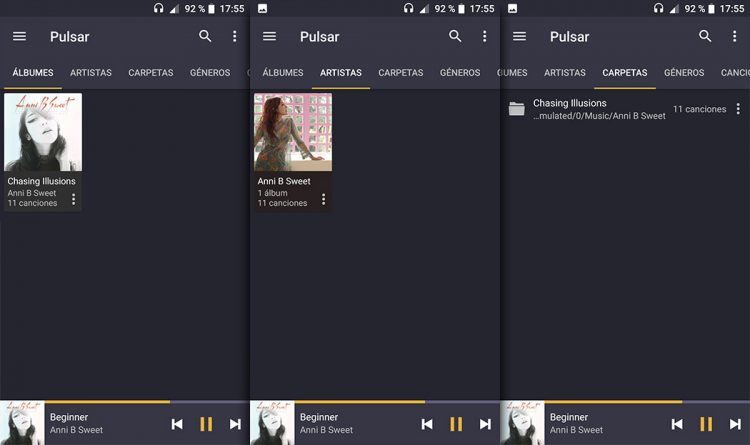
Task: Open the Chasing Illusions folder icon
Action: (516, 109)
